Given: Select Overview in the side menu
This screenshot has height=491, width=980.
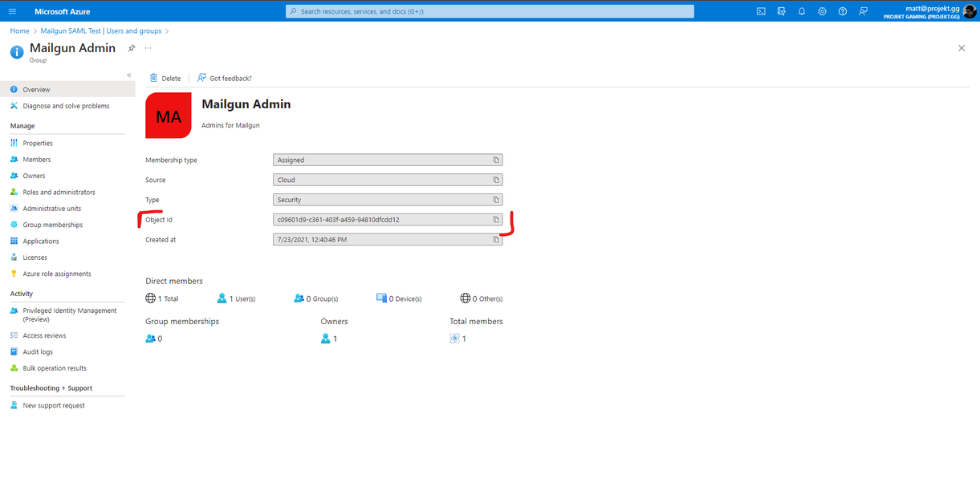Looking at the screenshot, I should 67,89.
